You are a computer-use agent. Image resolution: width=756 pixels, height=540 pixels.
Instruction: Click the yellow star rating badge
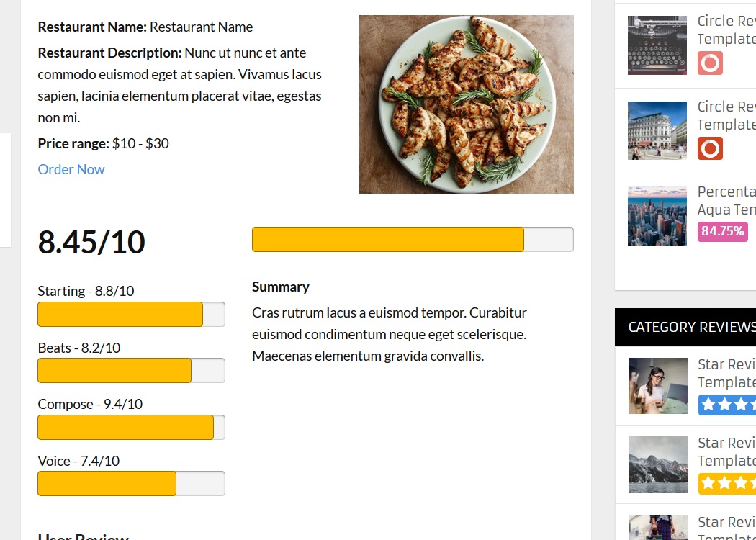(x=727, y=483)
